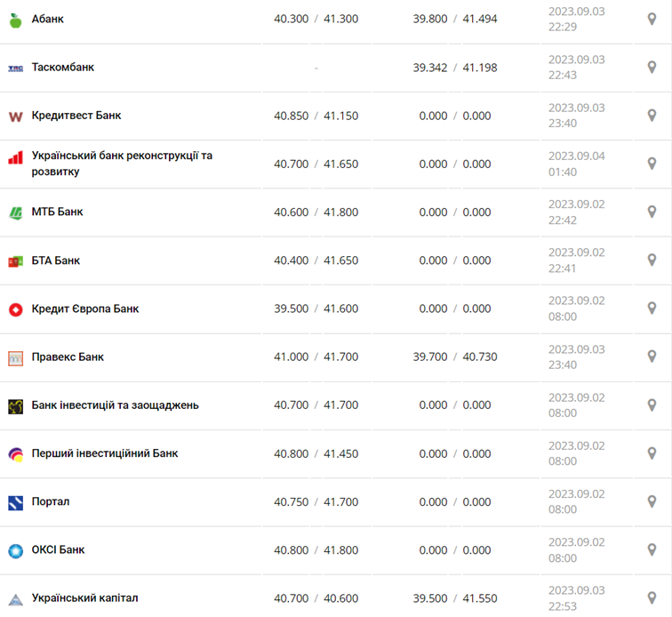Click the Кредит Європа Банк red logo

coord(15,309)
